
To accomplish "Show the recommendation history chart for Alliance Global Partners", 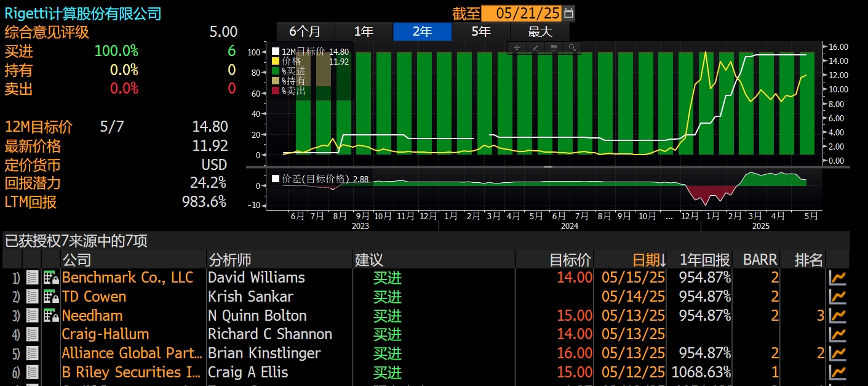I will point(838,354).
